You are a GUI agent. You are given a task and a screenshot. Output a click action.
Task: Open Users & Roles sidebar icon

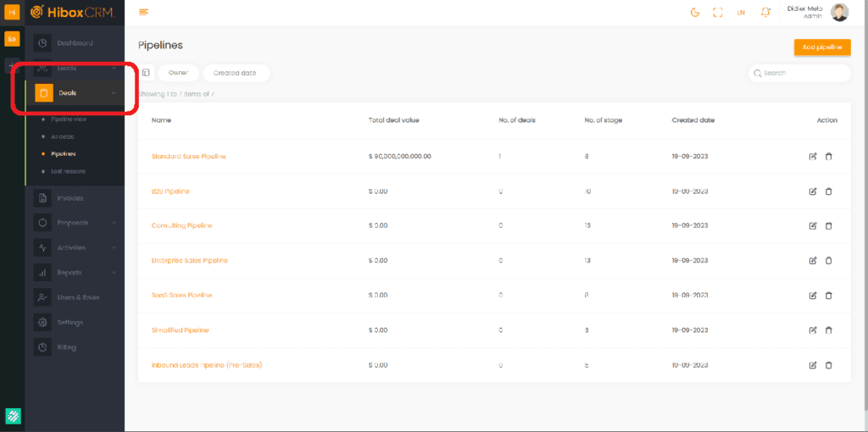pos(42,297)
